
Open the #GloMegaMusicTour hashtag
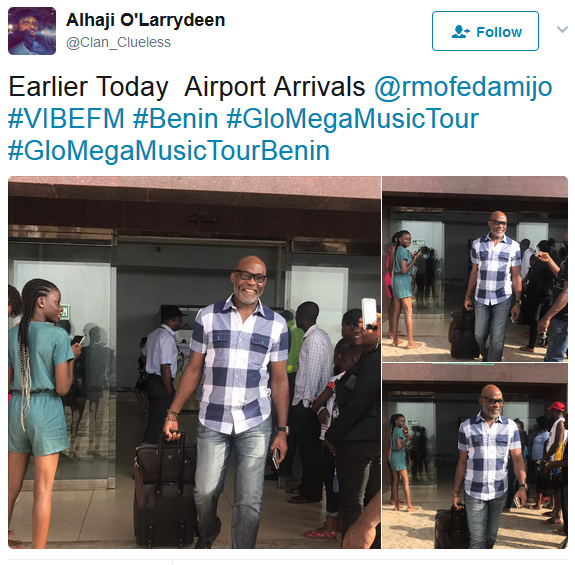352,119
